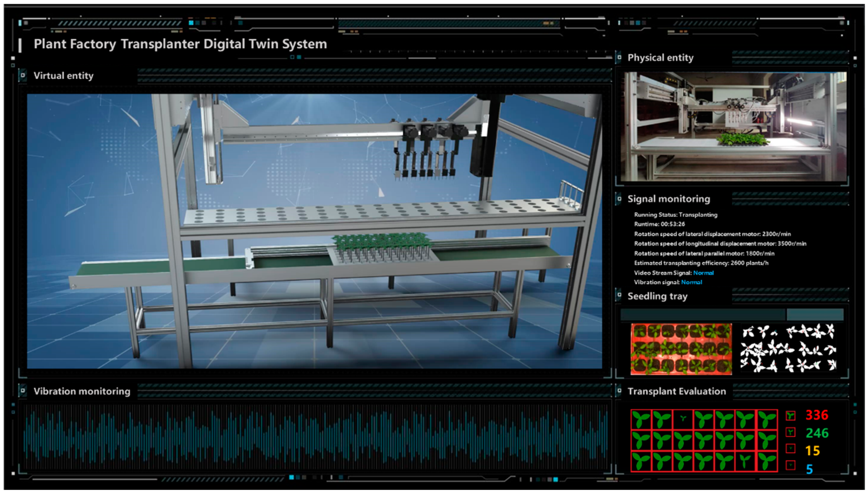868x495 pixels.
Task: Select the Signal monitoring panel title
Action: 668,199
